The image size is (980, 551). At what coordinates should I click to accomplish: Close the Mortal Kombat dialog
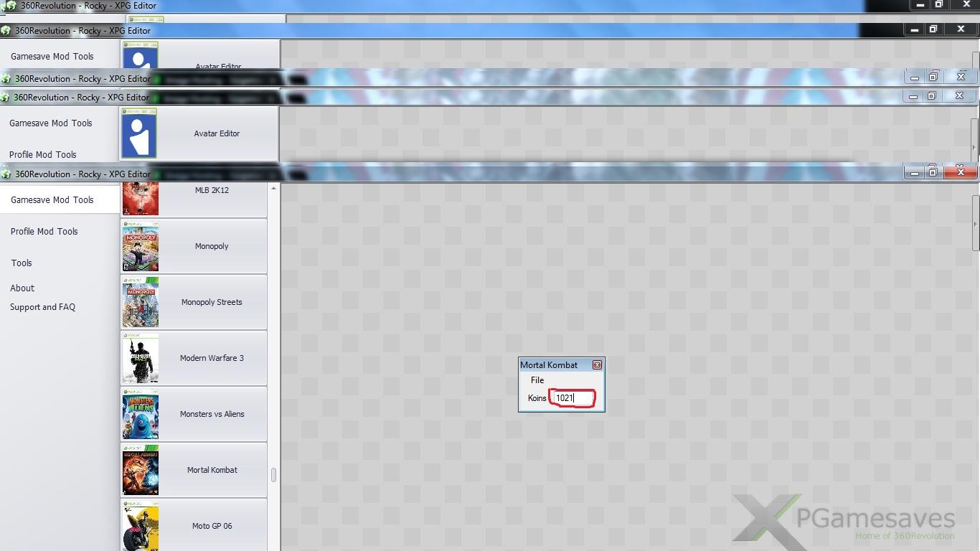tap(597, 365)
